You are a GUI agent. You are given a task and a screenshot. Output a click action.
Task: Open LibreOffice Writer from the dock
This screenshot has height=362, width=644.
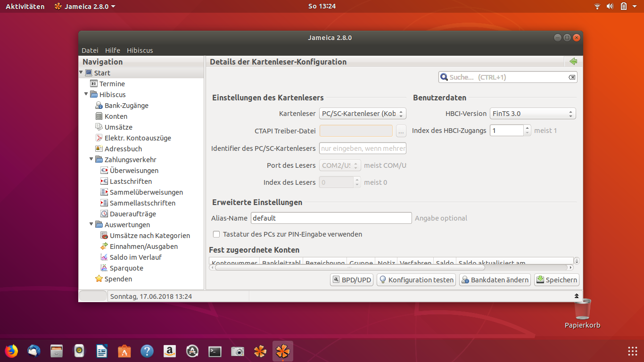point(102,351)
